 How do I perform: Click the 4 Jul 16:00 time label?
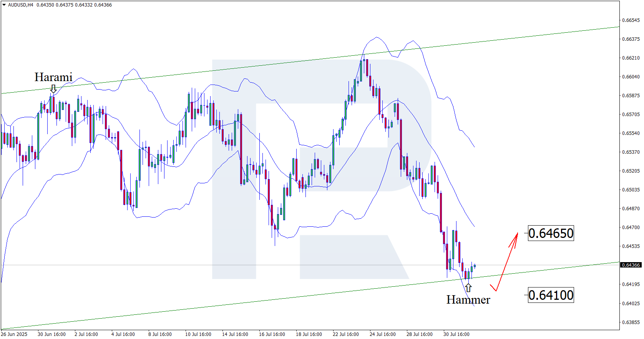[x=123, y=334]
